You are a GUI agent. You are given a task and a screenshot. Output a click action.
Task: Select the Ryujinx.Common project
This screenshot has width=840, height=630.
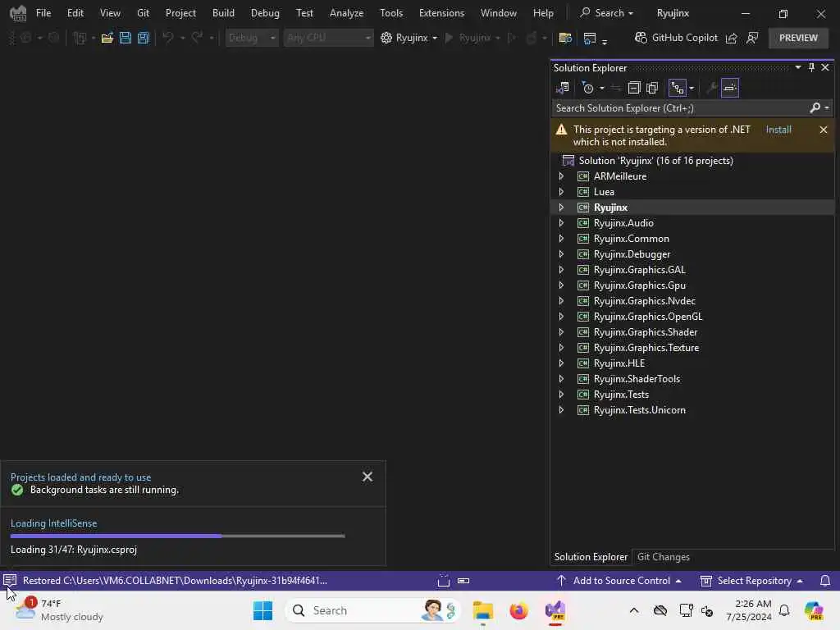(x=631, y=239)
